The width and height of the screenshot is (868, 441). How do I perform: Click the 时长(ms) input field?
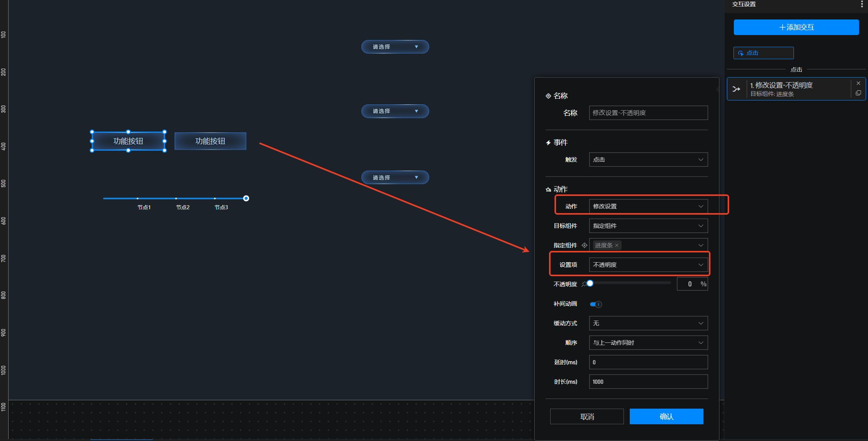(x=648, y=382)
